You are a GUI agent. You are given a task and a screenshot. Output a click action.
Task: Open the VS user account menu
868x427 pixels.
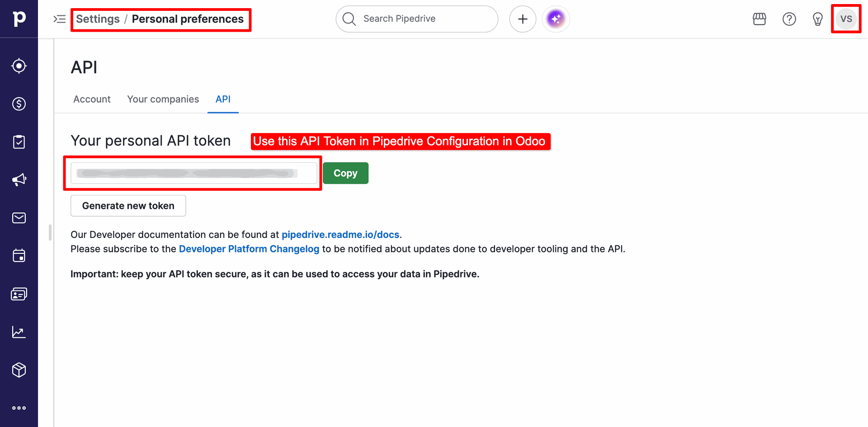846,19
